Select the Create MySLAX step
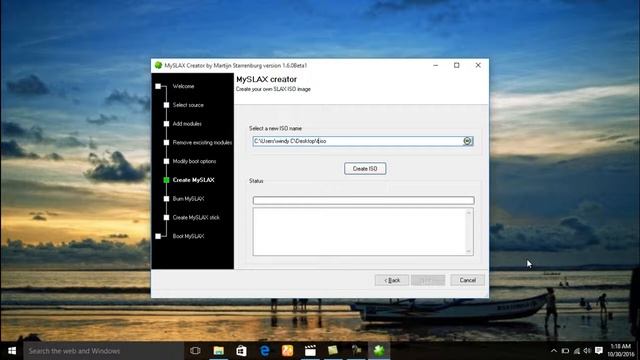The width and height of the screenshot is (640, 360). tap(193, 180)
